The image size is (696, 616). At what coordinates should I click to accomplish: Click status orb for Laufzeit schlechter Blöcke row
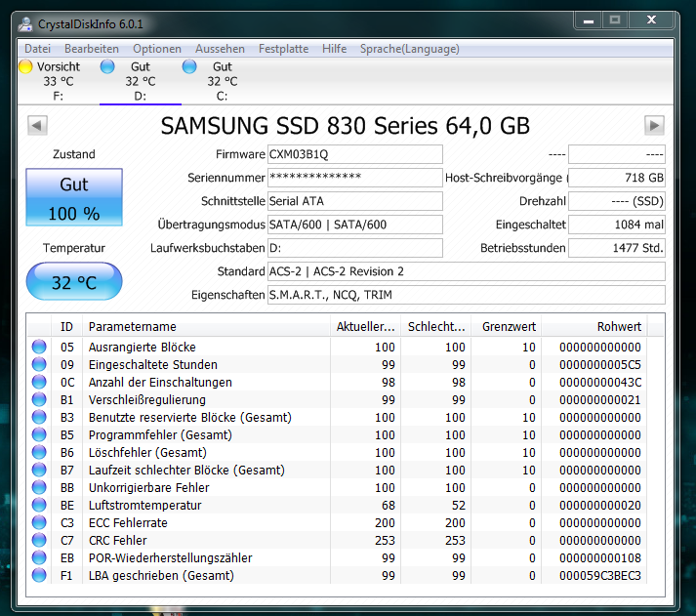pos(39,470)
